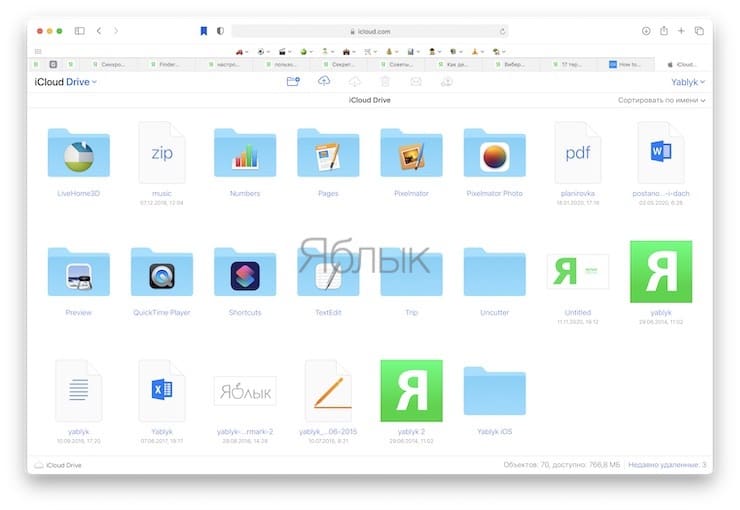The width and height of the screenshot is (740, 510).
Task: Open the car icon favorites folder dropdown
Action: pos(242,51)
